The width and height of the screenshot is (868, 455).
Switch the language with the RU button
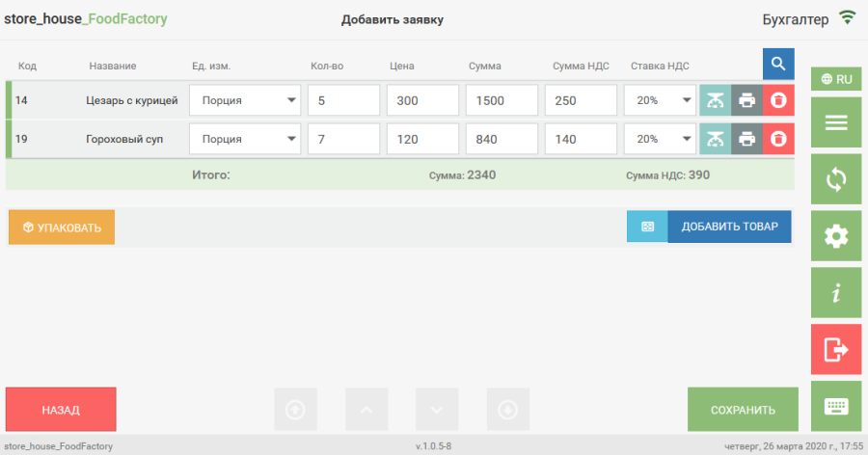click(835, 79)
